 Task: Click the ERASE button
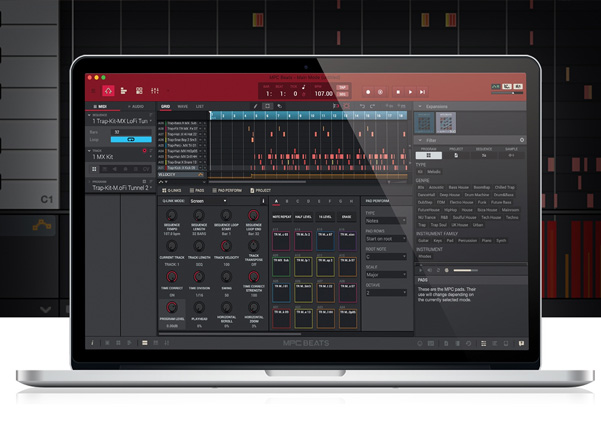coord(347,217)
